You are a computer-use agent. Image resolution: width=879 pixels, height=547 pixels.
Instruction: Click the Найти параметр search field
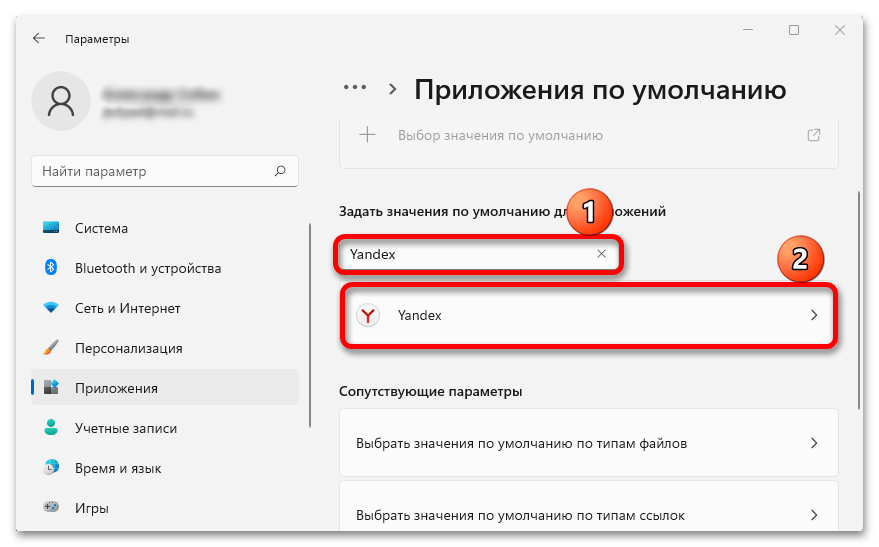pyautogui.click(x=165, y=171)
